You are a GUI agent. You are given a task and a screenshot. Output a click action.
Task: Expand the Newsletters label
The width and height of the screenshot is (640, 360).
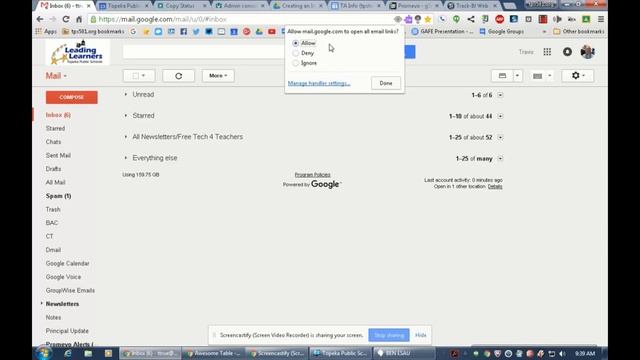(x=42, y=304)
